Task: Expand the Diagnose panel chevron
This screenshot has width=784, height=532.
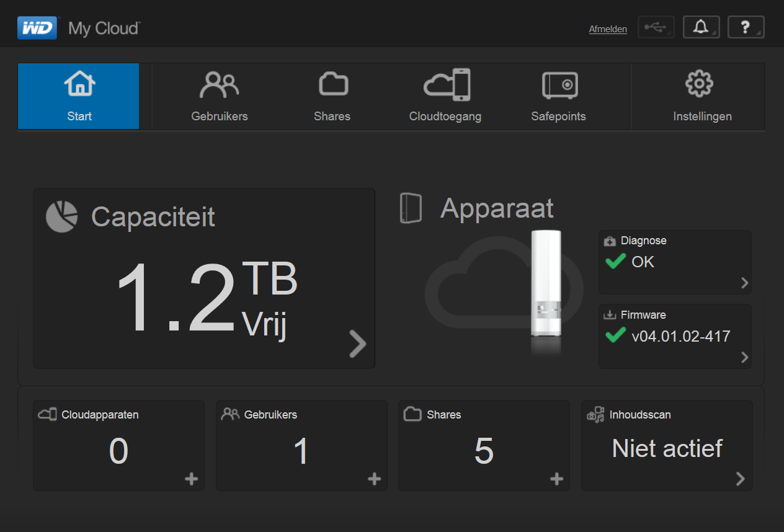Action: click(x=744, y=283)
